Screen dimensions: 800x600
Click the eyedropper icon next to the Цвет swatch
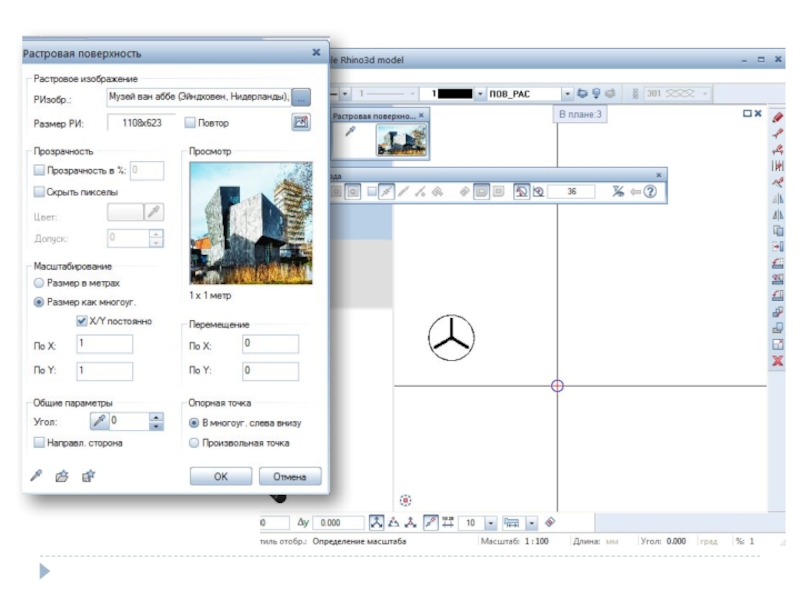click(154, 212)
